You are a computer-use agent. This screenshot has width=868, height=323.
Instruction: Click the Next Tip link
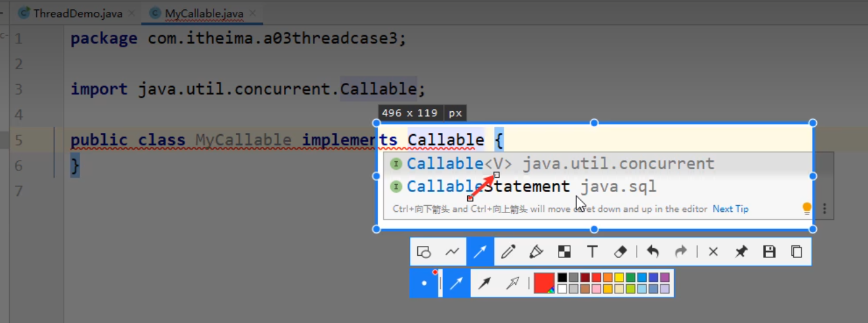point(730,209)
